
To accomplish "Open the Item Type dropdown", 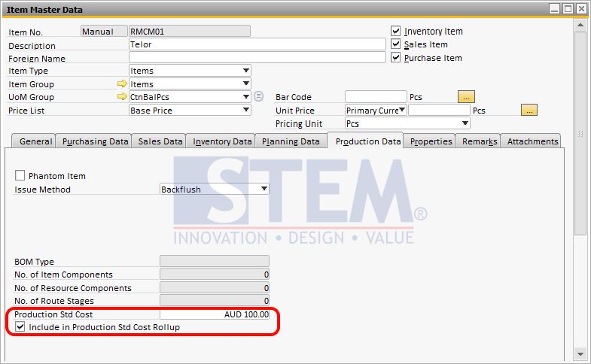I will [x=246, y=71].
